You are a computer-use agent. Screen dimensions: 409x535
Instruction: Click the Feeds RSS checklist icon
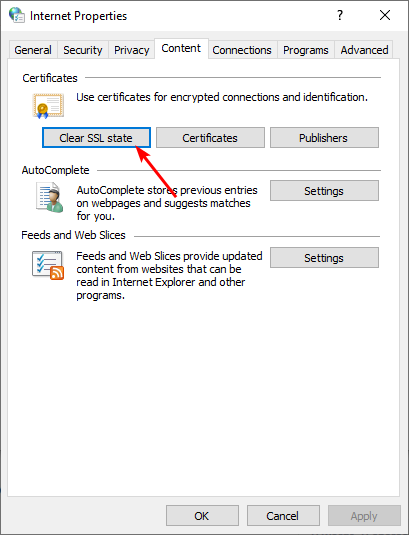click(48, 265)
